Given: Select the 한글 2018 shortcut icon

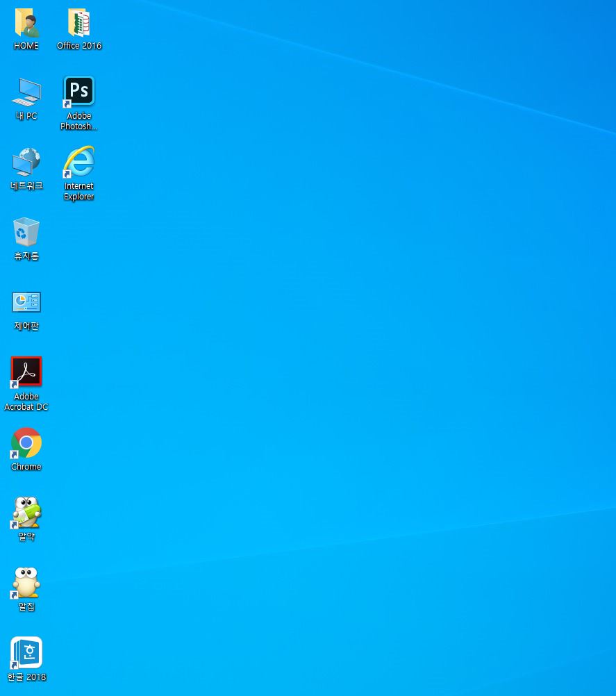Looking at the screenshot, I should coord(26,652).
